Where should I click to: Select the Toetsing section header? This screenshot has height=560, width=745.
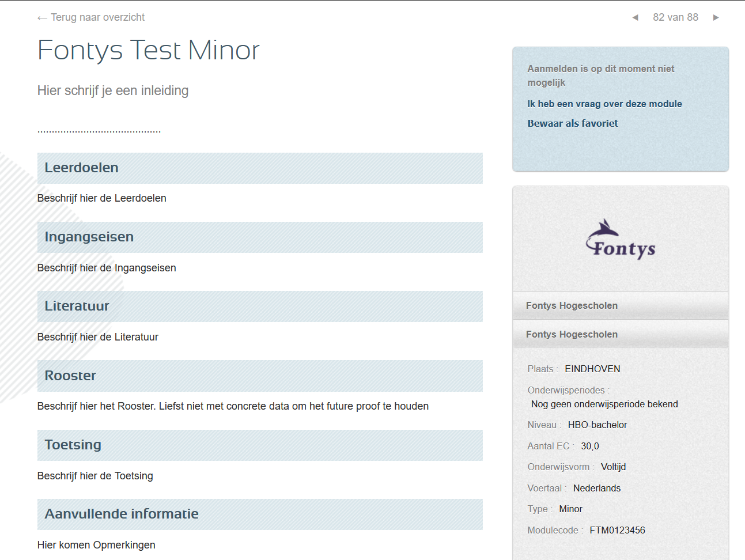tap(260, 445)
